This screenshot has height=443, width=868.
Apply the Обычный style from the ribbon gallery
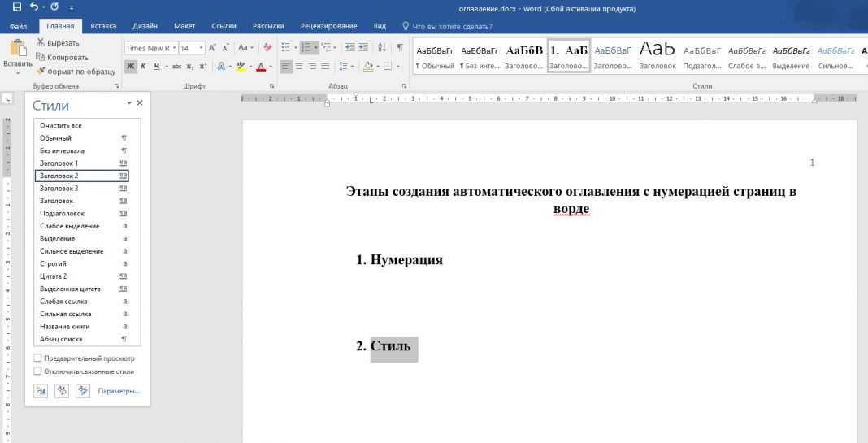point(435,56)
